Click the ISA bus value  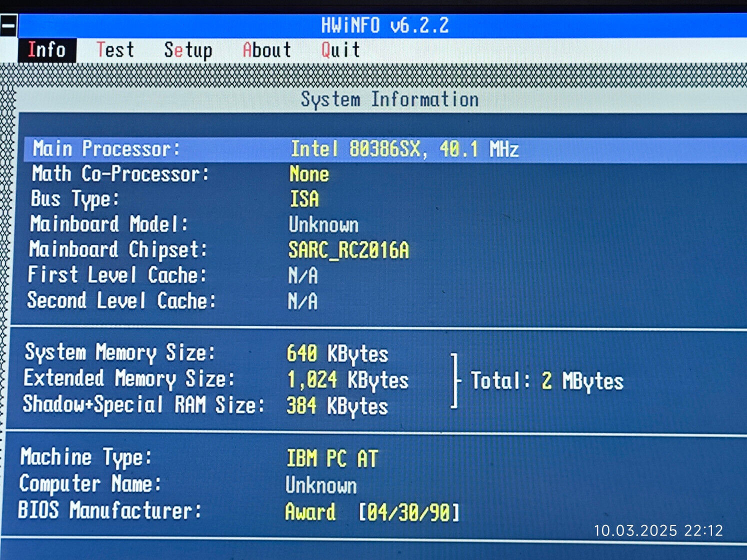[304, 199]
